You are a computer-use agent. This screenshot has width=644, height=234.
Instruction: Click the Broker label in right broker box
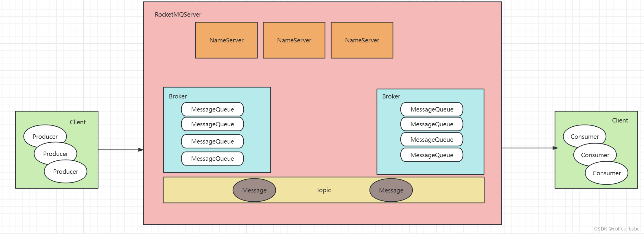pyautogui.click(x=391, y=96)
